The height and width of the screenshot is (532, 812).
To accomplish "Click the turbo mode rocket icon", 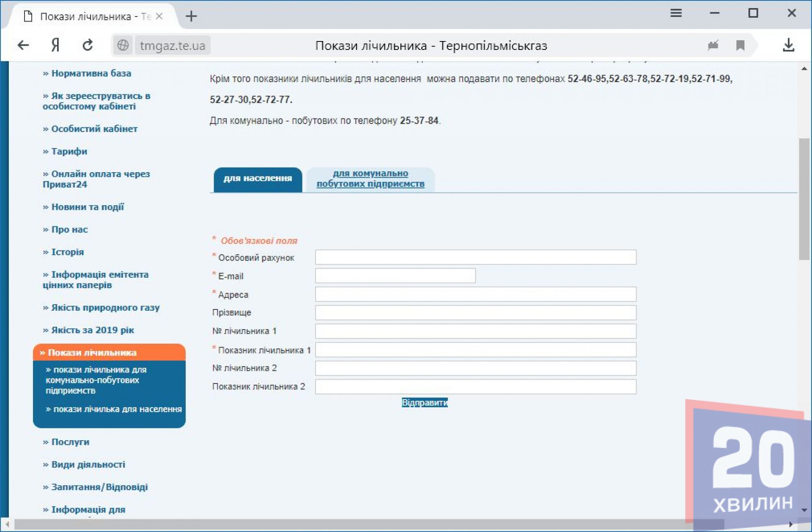I will click(713, 45).
